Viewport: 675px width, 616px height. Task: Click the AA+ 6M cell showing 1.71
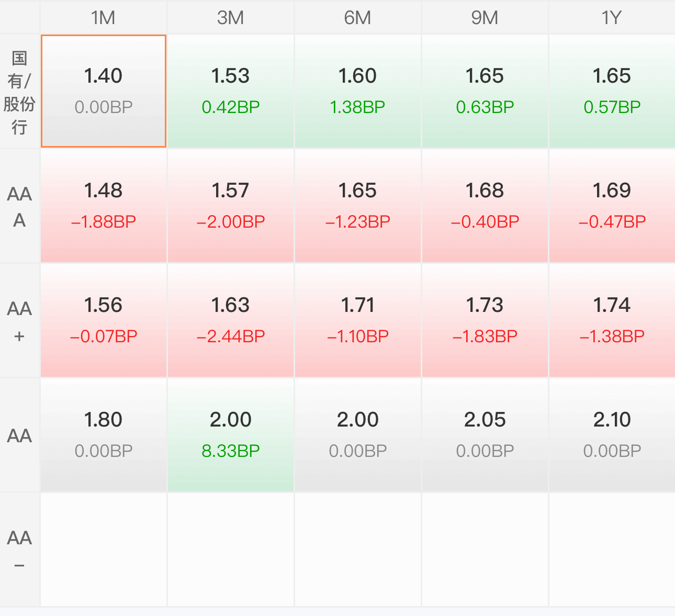pyautogui.click(x=357, y=320)
